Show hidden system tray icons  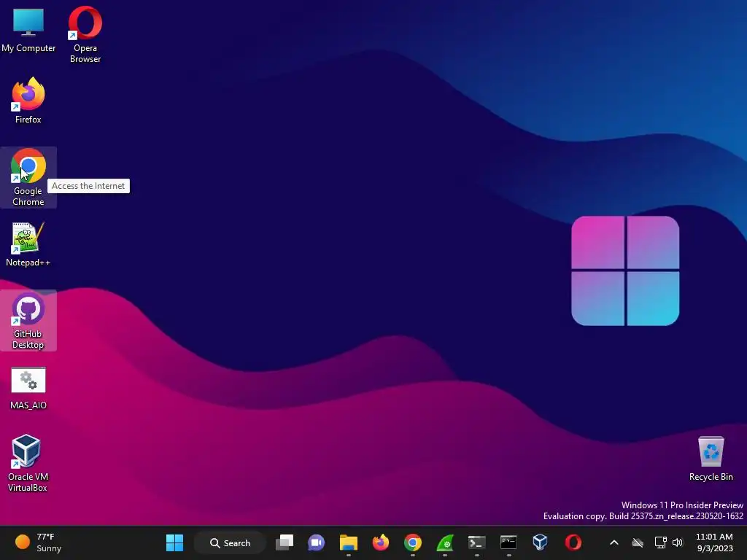[x=614, y=542]
